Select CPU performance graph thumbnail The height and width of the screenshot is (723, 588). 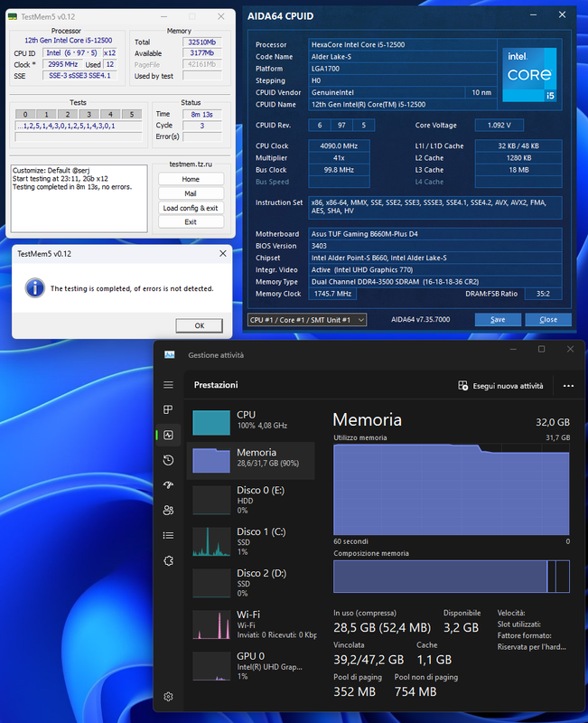pos(211,422)
